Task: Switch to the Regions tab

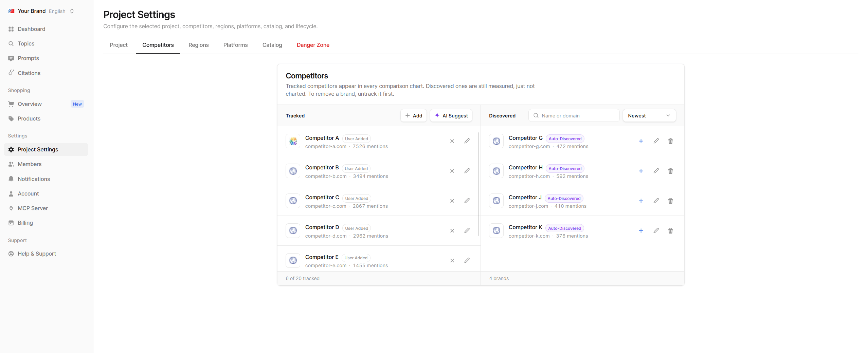Action: coord(198,45)
